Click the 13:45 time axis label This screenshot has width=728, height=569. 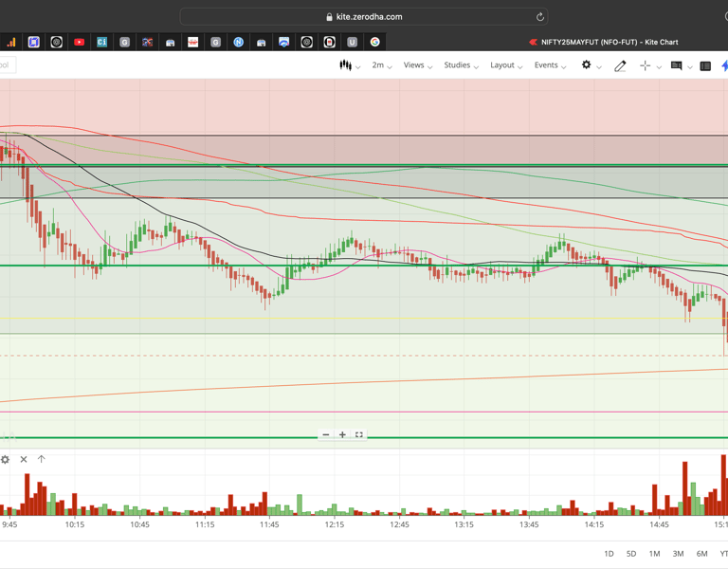529,524
